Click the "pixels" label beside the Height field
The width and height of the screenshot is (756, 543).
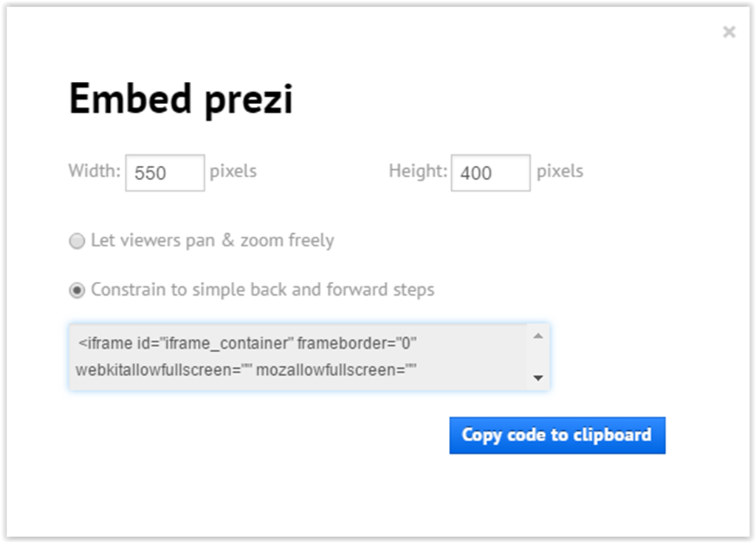click(560, 171)
